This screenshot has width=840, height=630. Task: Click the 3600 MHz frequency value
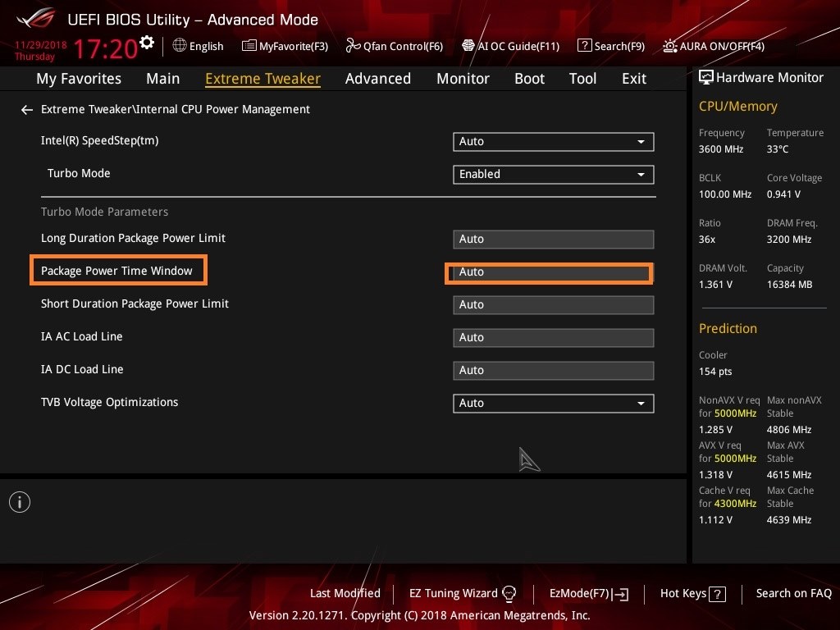click(x=721, y=149)
